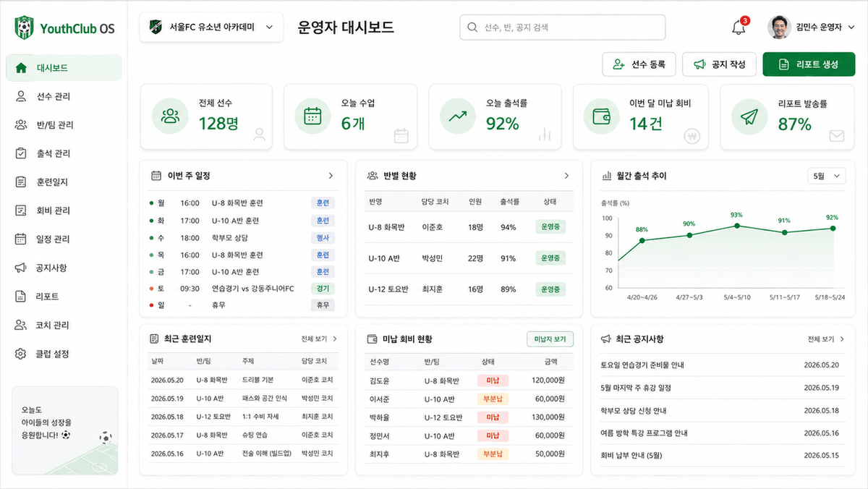This screenshot has width=868, height=489.
Task: Open 출석 관리 in the sidebar
Action: (64, 153)
